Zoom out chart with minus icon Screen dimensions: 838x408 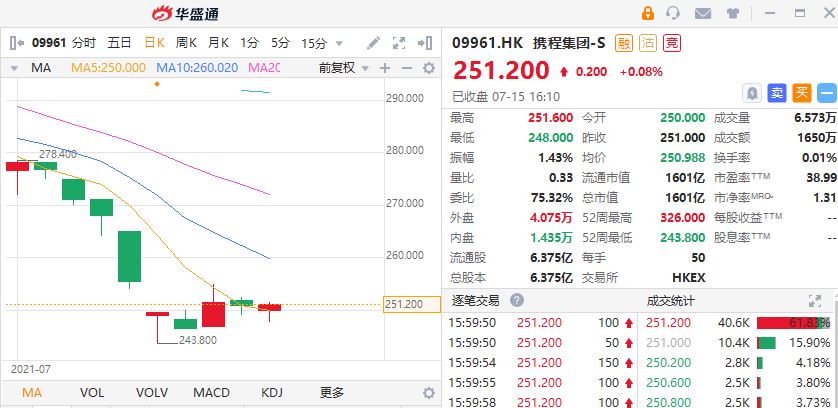(x=407, y=68)
